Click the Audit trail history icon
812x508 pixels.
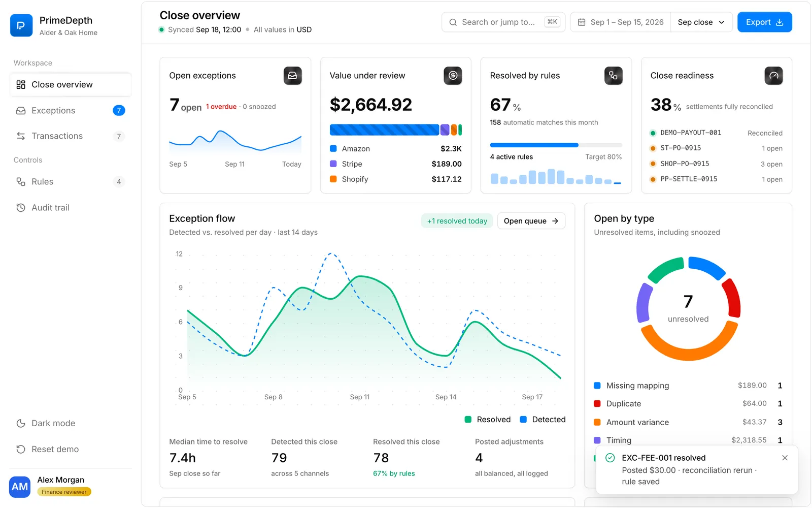tap(21, 207)
